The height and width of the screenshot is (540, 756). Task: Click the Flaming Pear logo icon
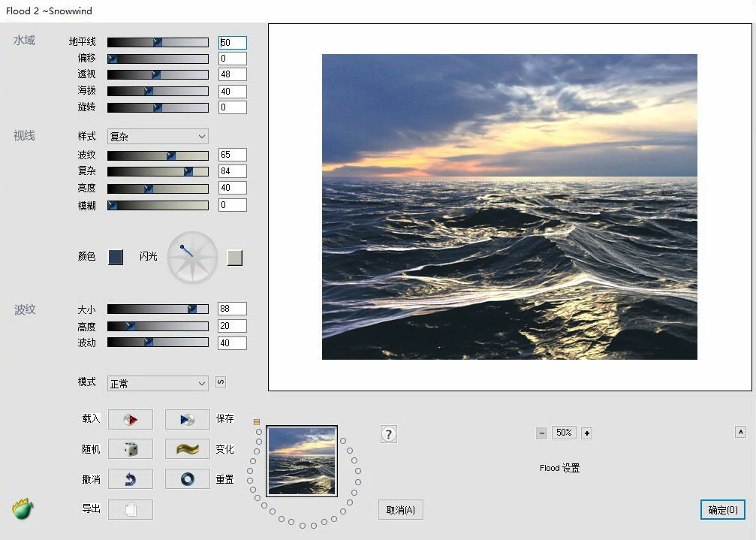click(23, 508)
